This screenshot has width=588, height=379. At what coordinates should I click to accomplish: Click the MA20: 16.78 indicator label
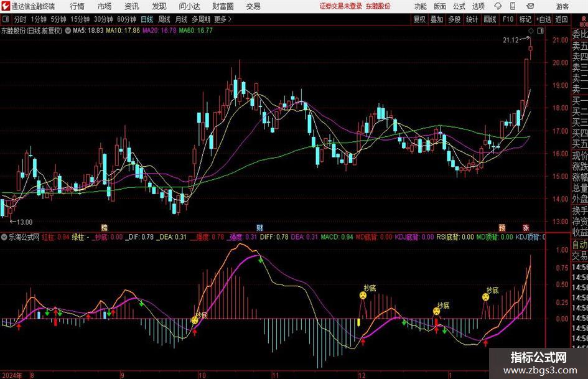(x=159, y=30)
